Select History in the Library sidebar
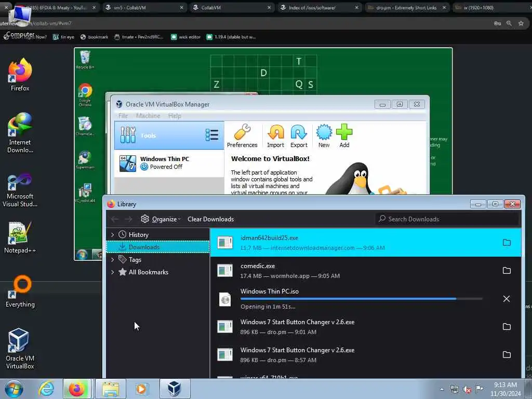The height and width of the screenshot is (399, 532). point(138,235)
